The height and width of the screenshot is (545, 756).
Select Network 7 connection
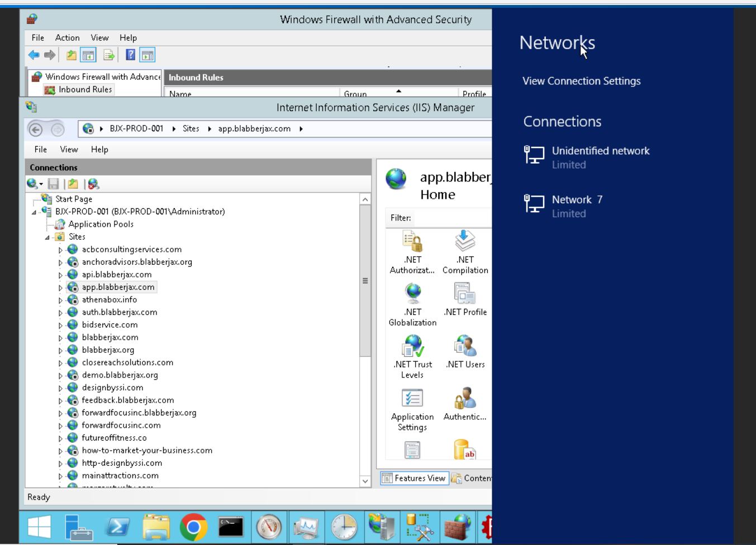[x=577, y=200]
